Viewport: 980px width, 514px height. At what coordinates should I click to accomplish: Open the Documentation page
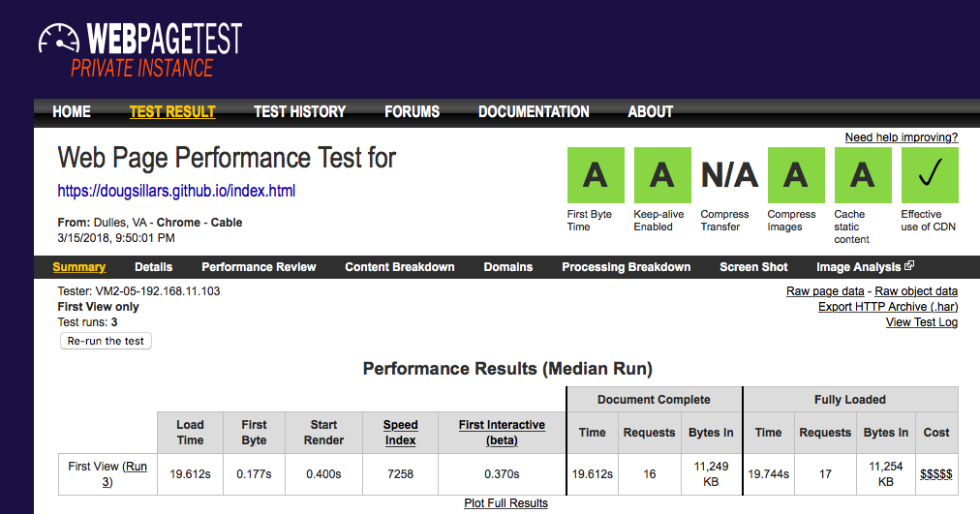534,112
